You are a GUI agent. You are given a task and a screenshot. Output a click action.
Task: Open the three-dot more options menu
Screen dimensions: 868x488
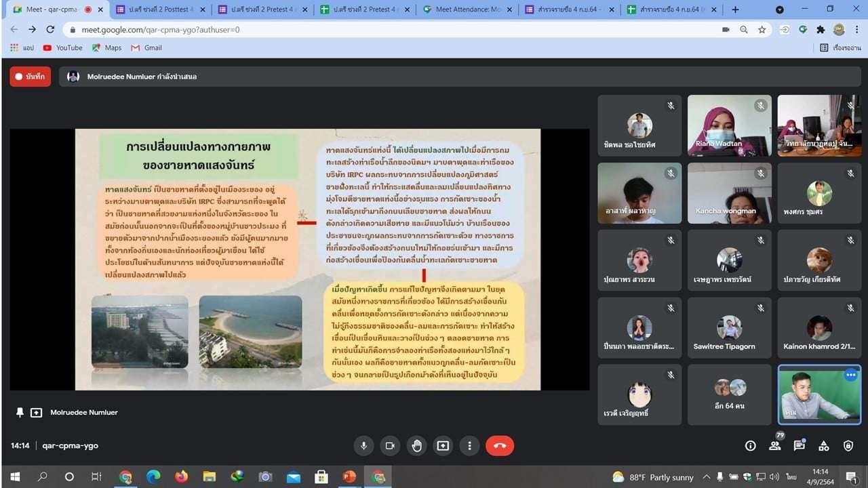[469, 445]
